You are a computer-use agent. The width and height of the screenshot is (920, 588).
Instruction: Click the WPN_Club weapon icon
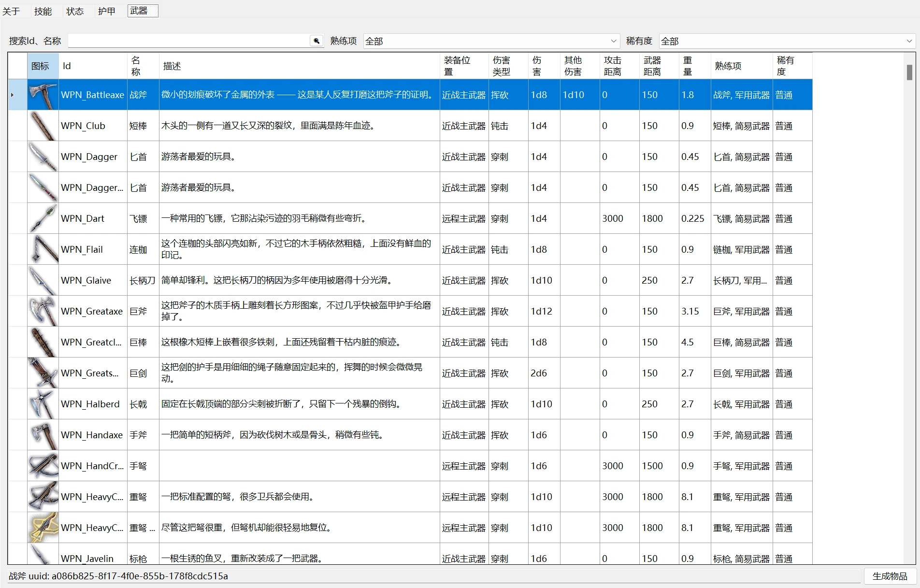pos(43,126)
